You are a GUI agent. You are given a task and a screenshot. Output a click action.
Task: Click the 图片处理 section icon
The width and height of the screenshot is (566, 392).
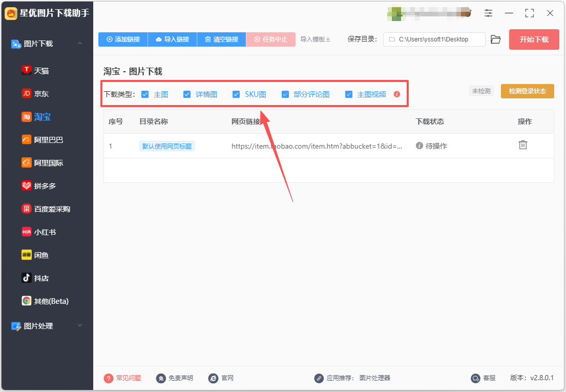coord(16,326)
